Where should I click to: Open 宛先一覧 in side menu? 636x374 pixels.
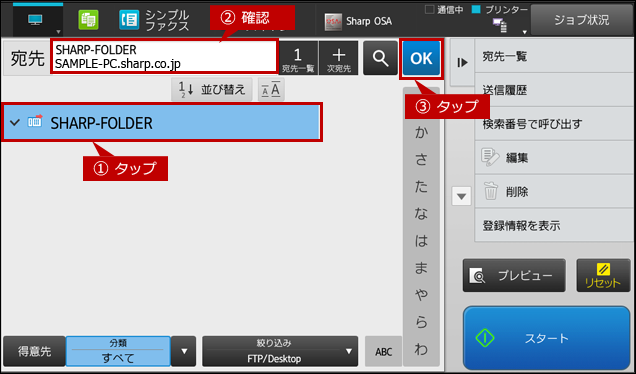tap(554, 56)
